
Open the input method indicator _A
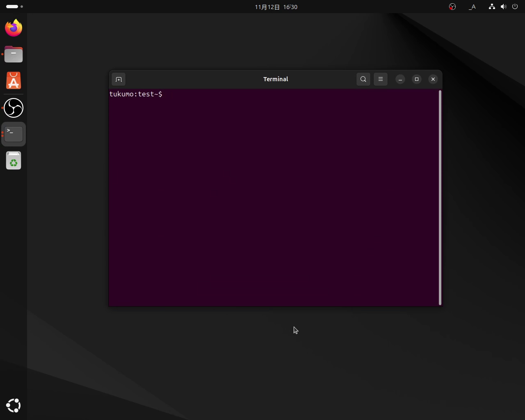point(472,7)
